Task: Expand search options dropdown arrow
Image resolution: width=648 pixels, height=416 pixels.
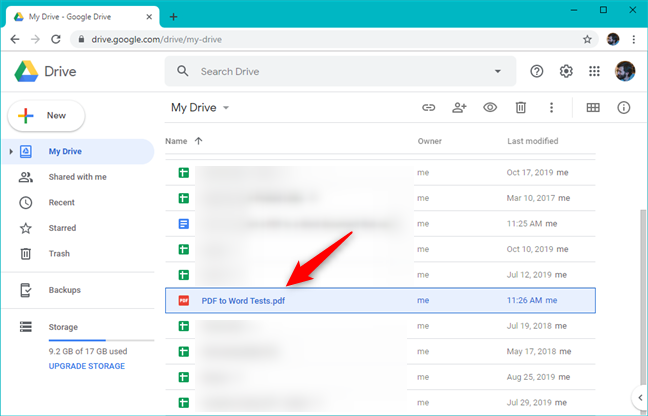Action: point(498,71)
